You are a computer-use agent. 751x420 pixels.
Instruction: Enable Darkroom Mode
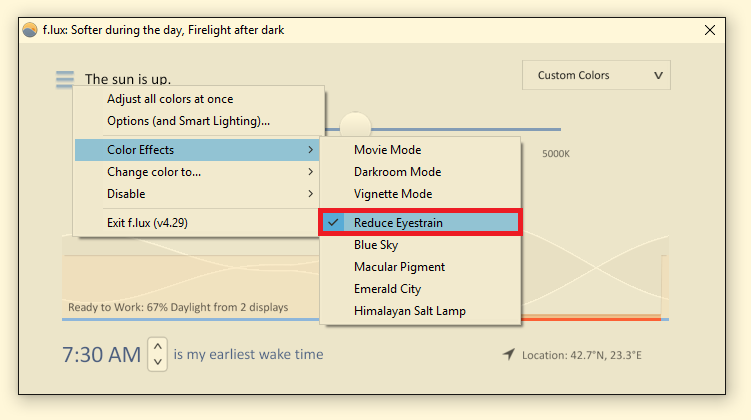[x=420, y=172]
